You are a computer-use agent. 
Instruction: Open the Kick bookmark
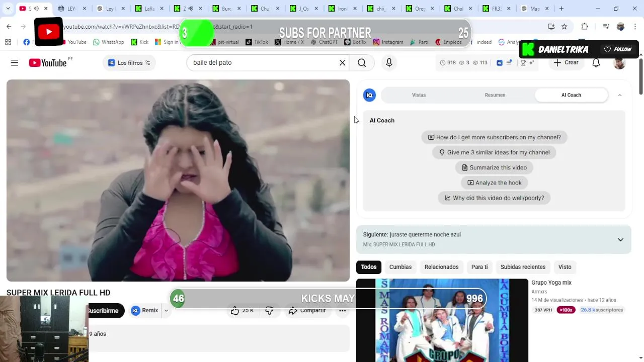point(139,42)
